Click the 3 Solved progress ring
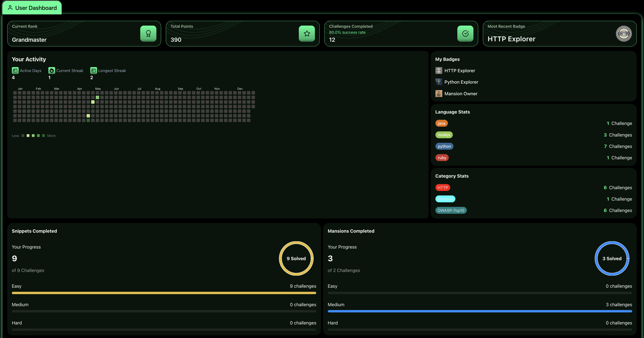644x338 pixels. 612,258
